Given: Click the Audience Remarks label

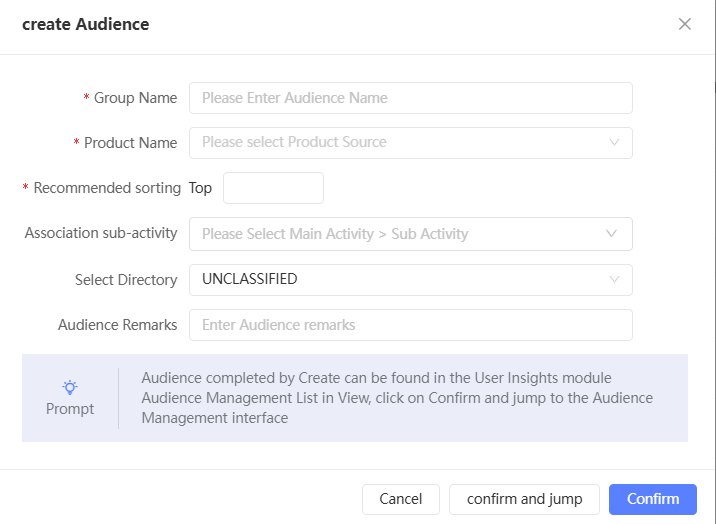Looking at the screenshot, I should tap(117, 325).
